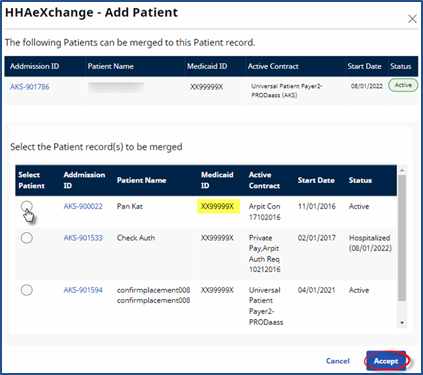Click Medicaid ID header in top table
423x375 pixels.
(x=207, y=66)
